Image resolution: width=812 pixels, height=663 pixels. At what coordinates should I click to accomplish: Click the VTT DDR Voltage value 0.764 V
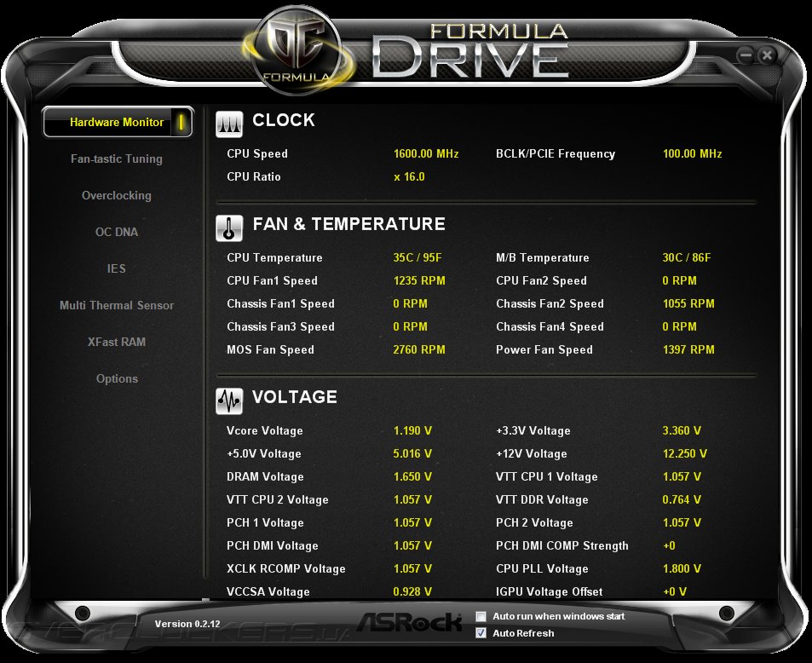tap(682, 500)
